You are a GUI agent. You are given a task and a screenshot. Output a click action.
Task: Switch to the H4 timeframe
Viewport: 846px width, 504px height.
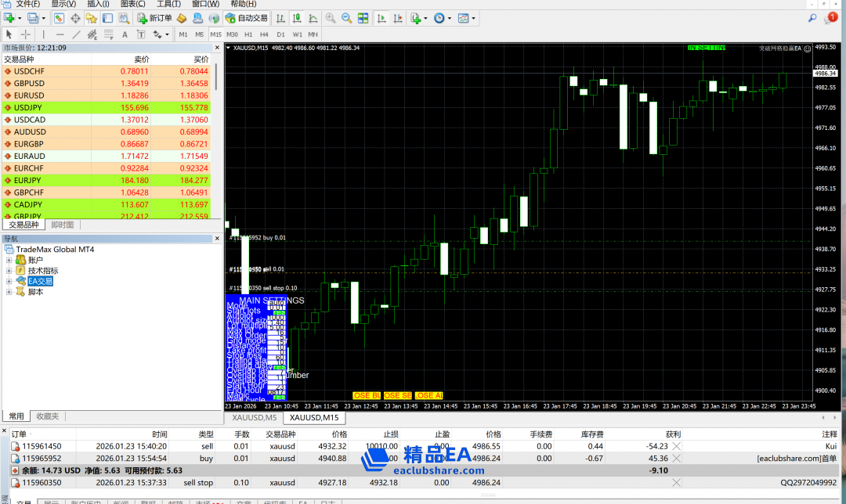click(x=264, y=34)
